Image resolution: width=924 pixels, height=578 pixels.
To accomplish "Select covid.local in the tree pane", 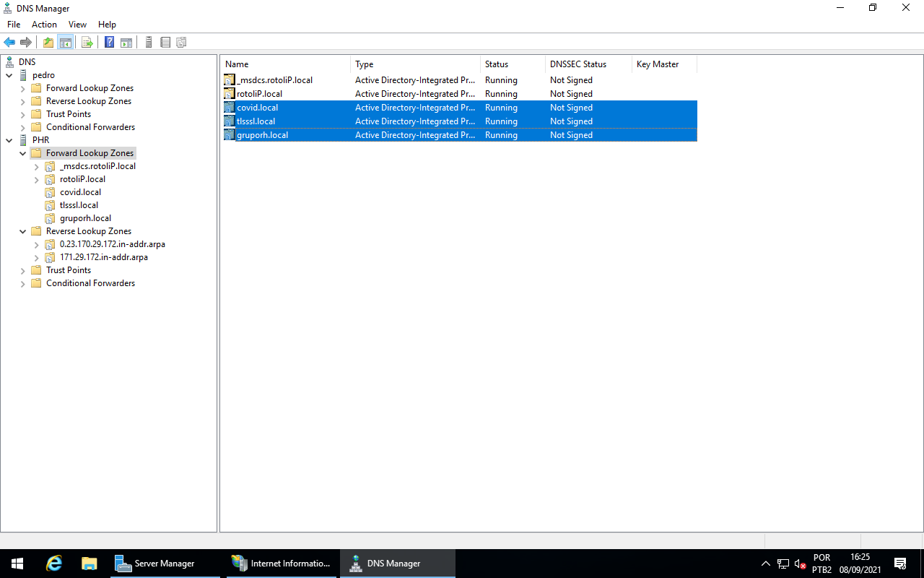I will pyautogui.click(x=80, y=192).
